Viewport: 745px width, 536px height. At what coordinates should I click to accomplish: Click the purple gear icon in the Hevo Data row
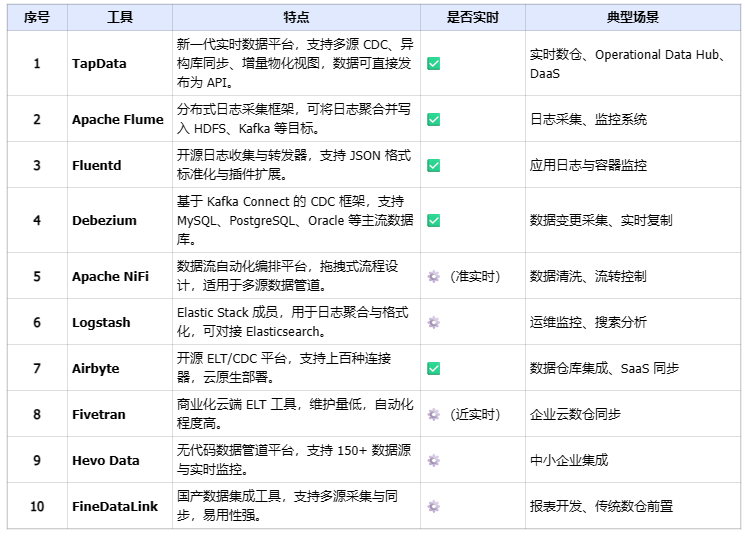point(433,460)
